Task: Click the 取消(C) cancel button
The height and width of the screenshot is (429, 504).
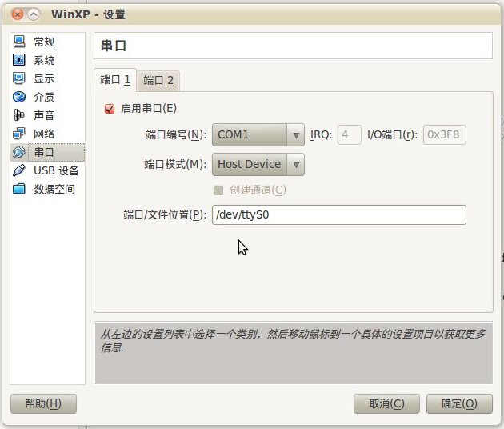Action: pyautogui.click(x=386, y=403)
